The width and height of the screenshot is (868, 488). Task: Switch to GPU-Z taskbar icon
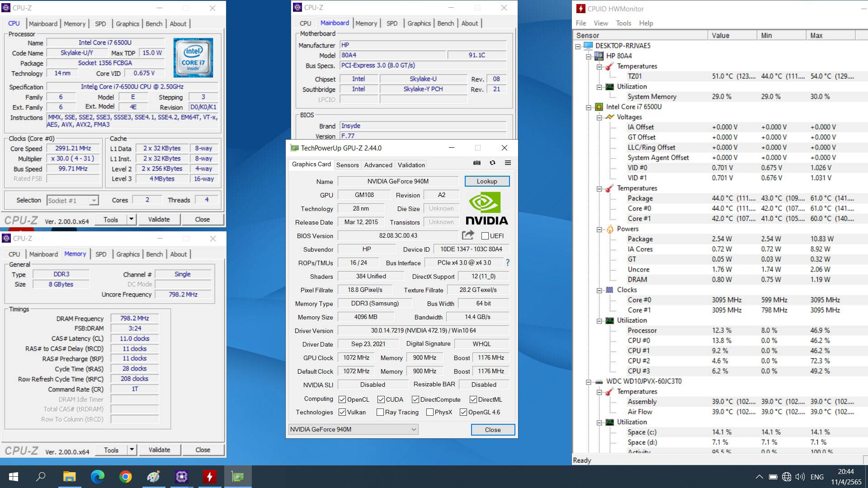click(238, 477)
